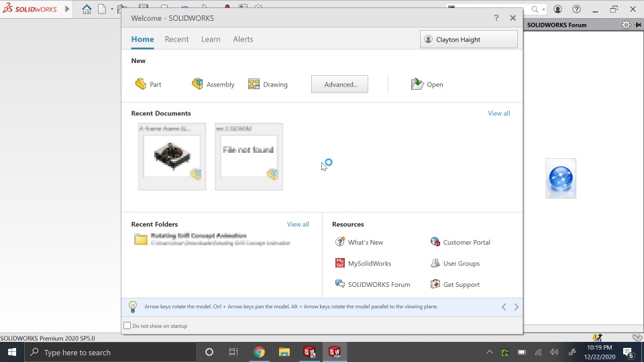The image size is (644, 362).
Task: Click the tag icon in status bar
Action: point(637,337)
